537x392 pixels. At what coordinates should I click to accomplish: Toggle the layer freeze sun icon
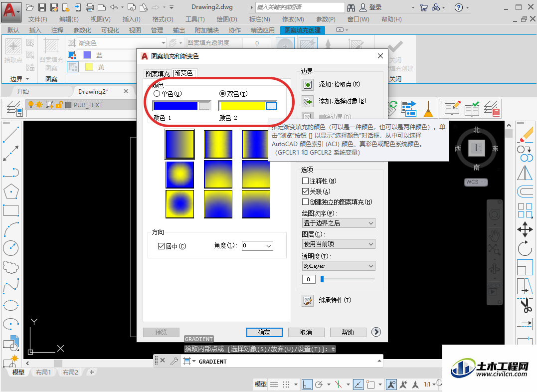click(x=39, y=105)
